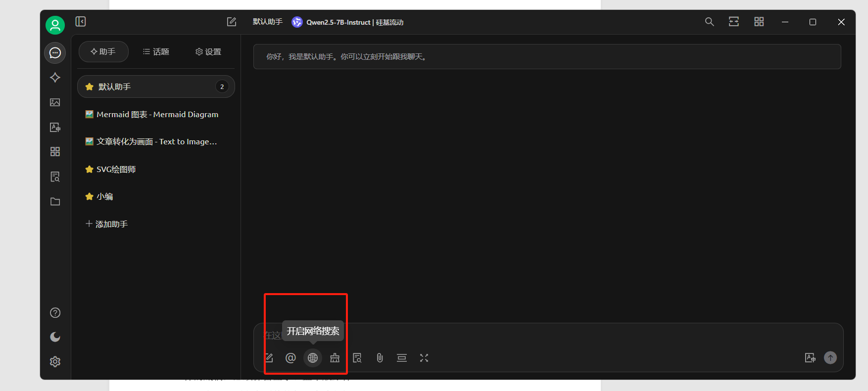Switch to the 设置 tab

point(208,52)
